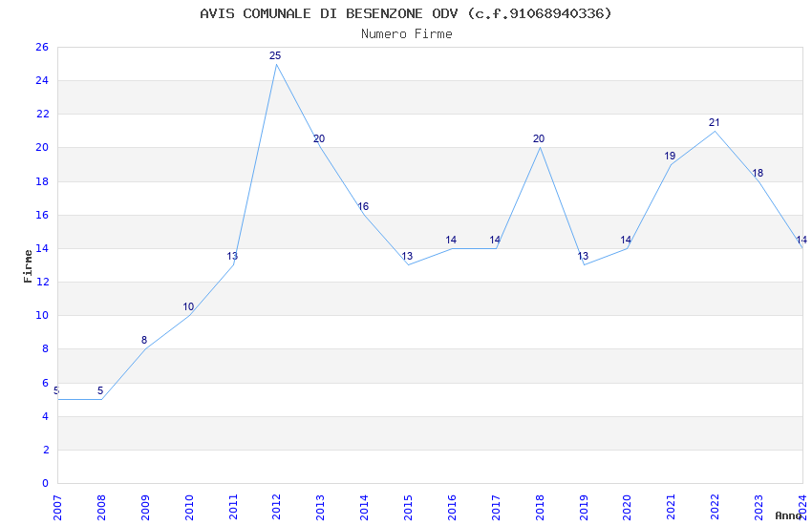Image resolution: width=812 pixels, height=525 pixels.
Task: Select the 2008 x-axis year label
Action: (101, 507)
